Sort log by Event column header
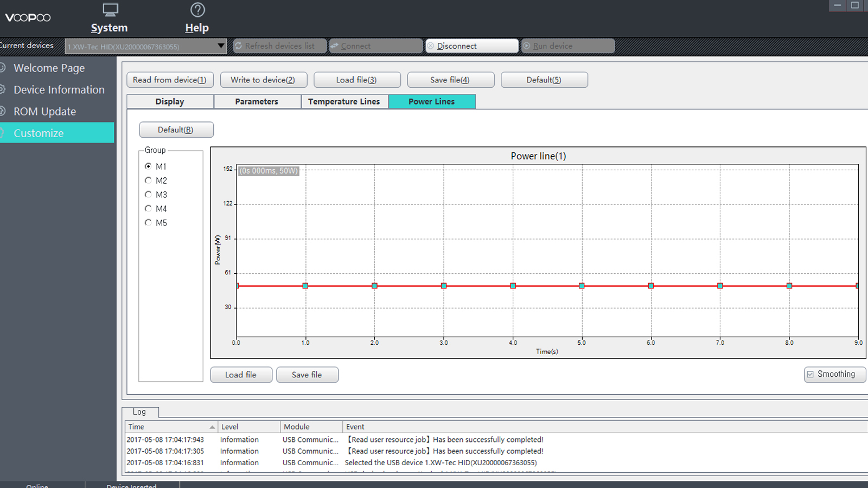Viewport: 868px width, 488px height. 605,427
